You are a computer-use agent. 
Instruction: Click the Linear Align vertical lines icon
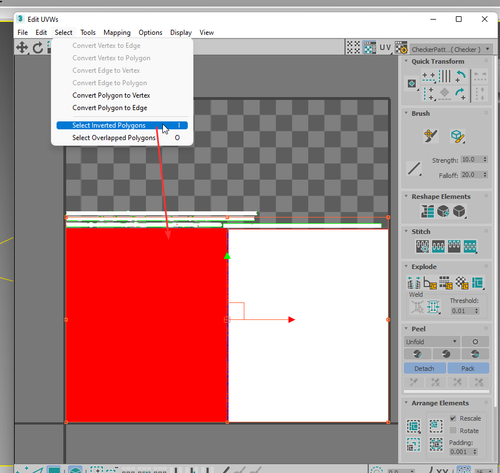pyautogui.click(x=445, y=76)
